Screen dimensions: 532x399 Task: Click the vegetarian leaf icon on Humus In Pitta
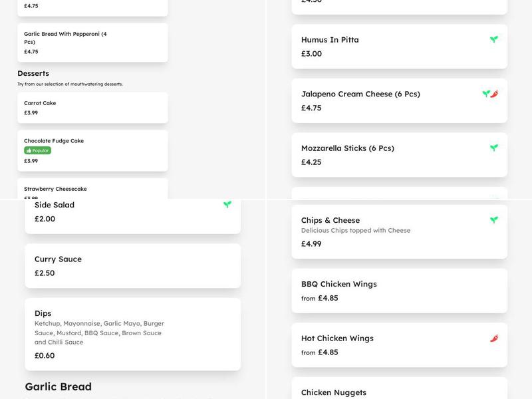click(x=493, y=40)
